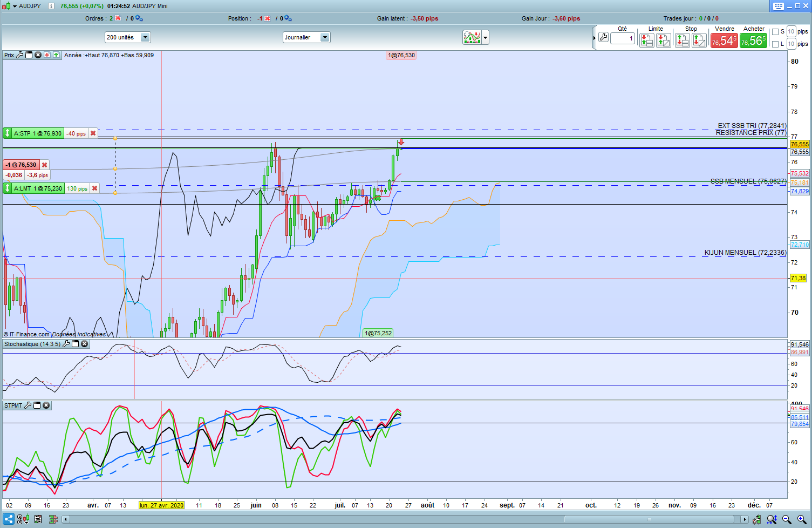Select the -1@76,530 position label

click(x=22, y=165)
